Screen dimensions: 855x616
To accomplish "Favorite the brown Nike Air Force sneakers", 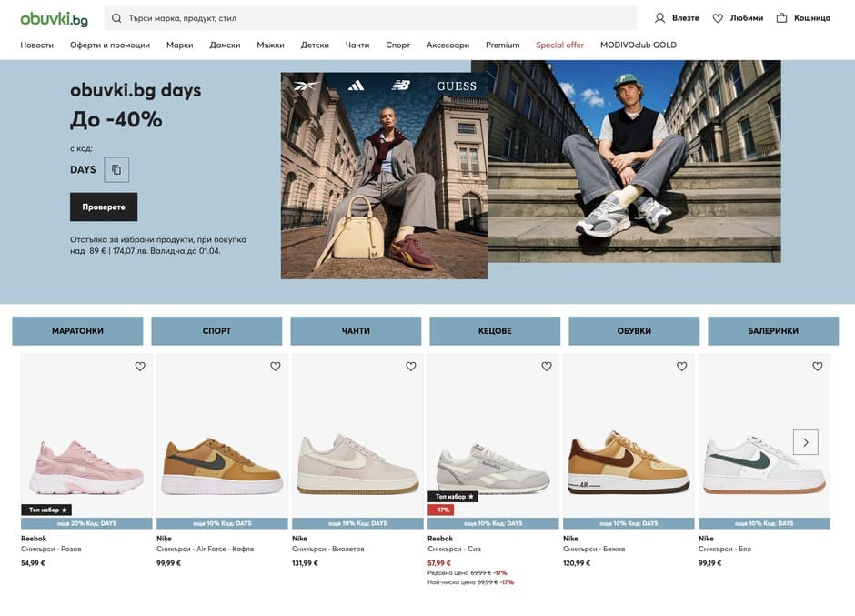I will (276, 367).
